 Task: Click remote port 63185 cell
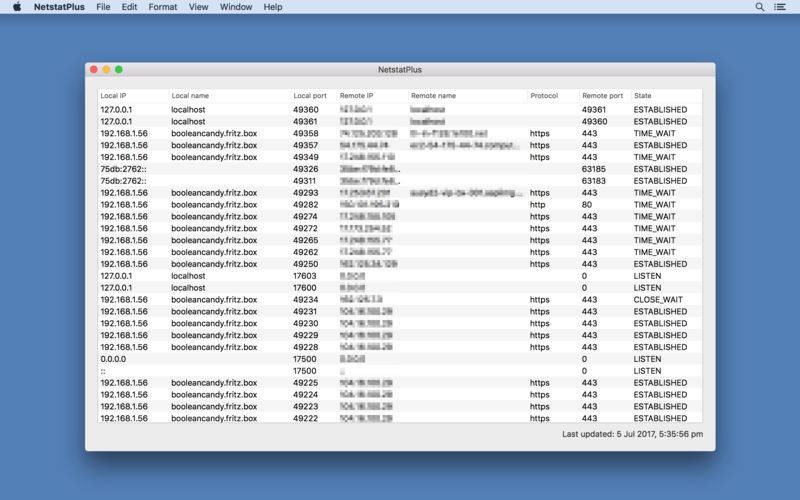594,169
